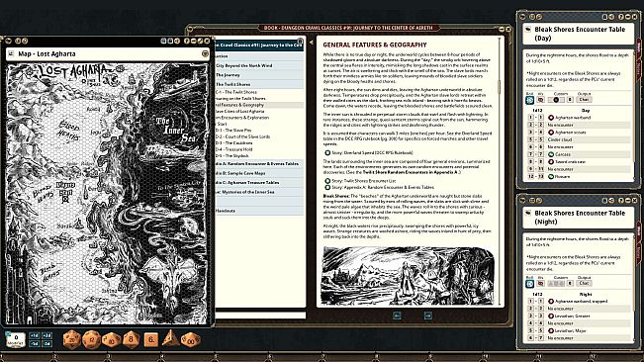Image resolution: width=644 pixels, height=362 pixels.
Task: Open The City Beyond the North Wind chapter
Action: pos(259,65)
